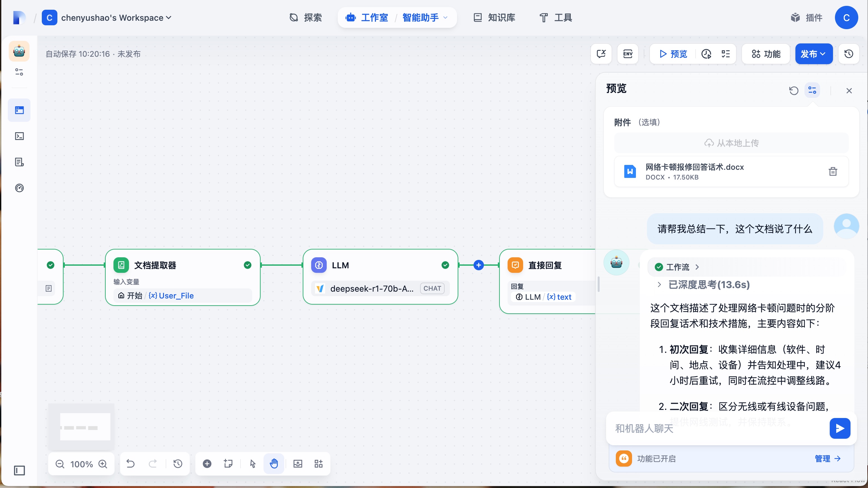Zoom in the canvas
This screenshot has width=868, height=488.
click(103, 464)
